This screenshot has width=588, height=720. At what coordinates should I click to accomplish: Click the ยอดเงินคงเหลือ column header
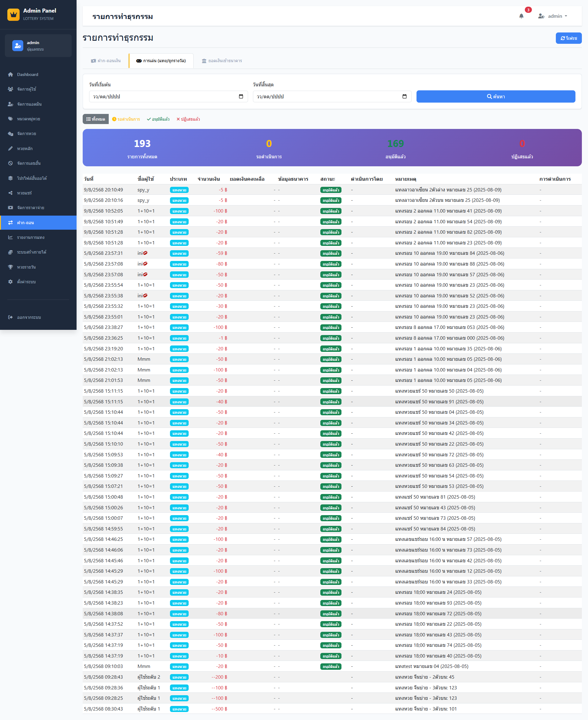coord(247,179)
